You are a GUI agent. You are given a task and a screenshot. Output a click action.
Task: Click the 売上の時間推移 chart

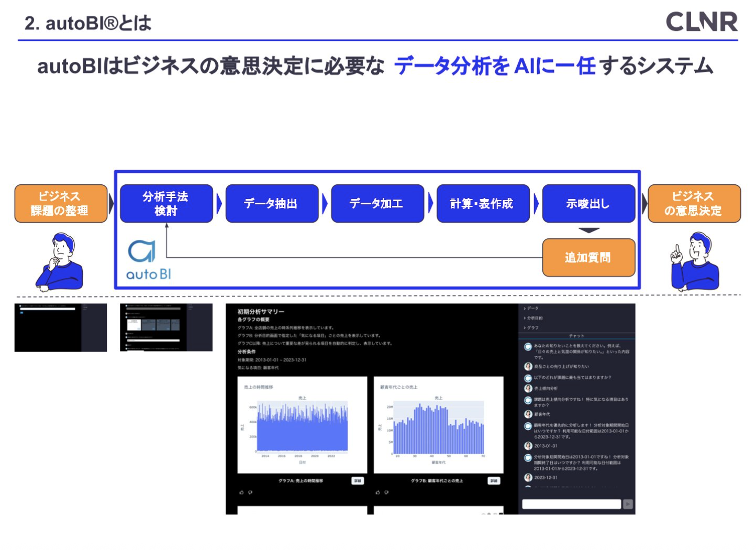point(302,425)
